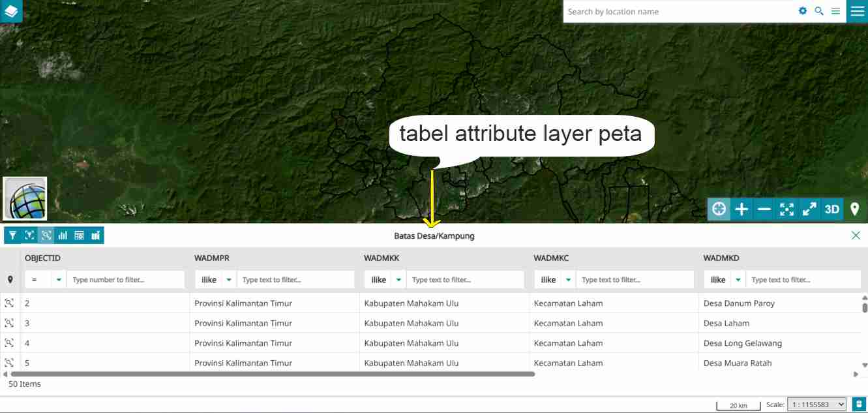Open OBJECTID filter operator dropdown
This screenshot has width=868, height=413.
click(x=59, y=280)
